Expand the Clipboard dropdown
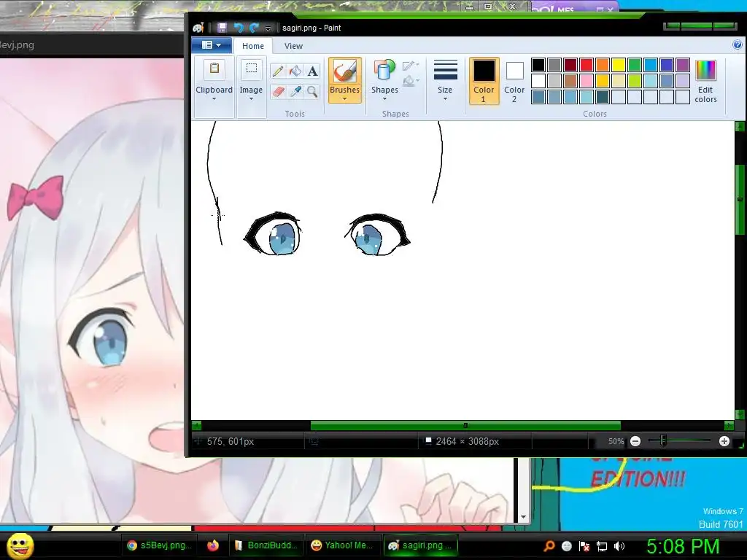Viewport: 747px width, 560px height. [214, 99]
